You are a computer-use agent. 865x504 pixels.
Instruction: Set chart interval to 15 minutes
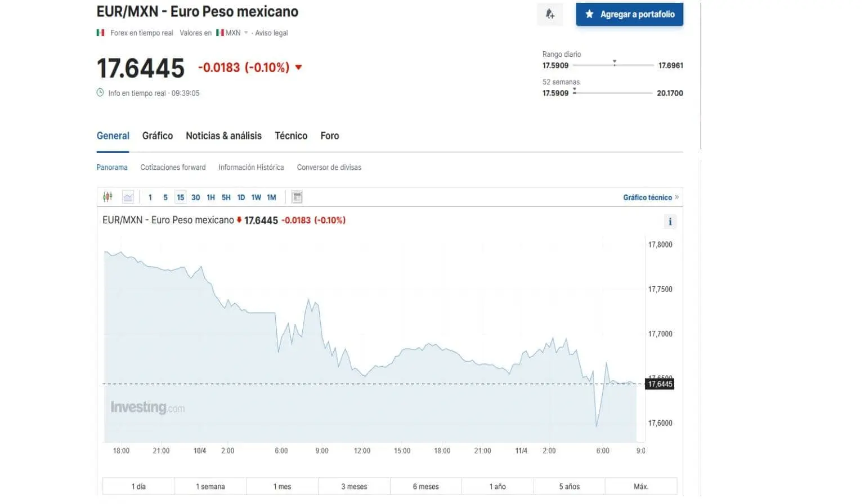(181, 197)
